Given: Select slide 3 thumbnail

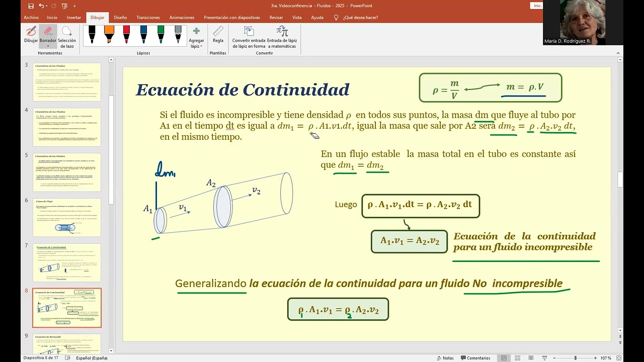Looking at the screenshot, I should [67, 82].
